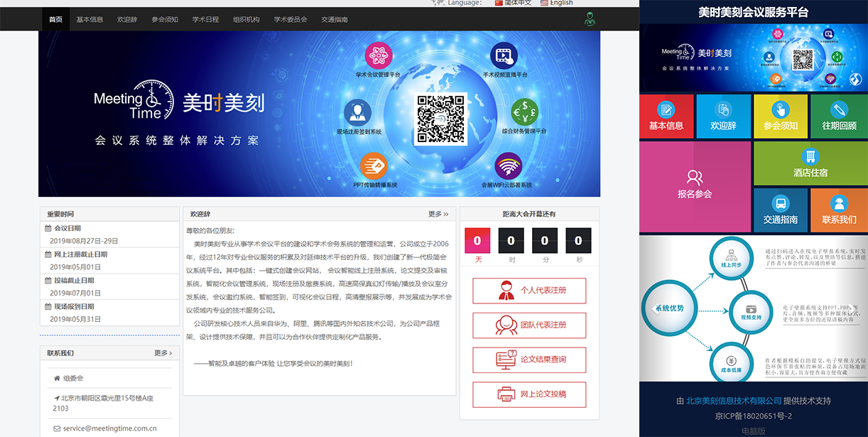The height and width of the screenshot is (437, 868).
Task: Expand 更多 in the 联系我们 panel
Action: pos(163,353)
